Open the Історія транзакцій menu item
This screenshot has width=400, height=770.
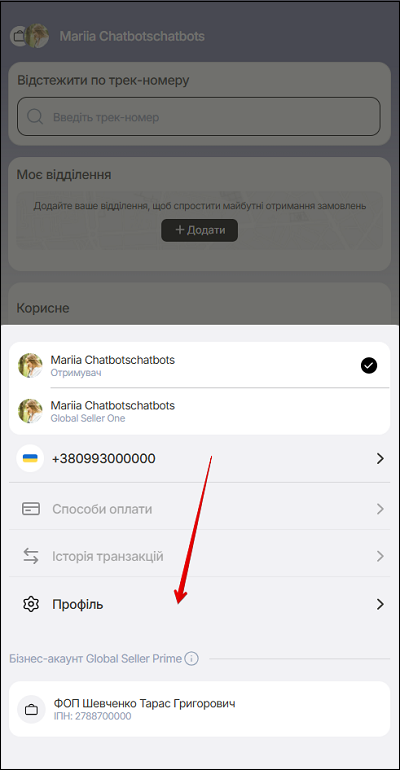199,556
